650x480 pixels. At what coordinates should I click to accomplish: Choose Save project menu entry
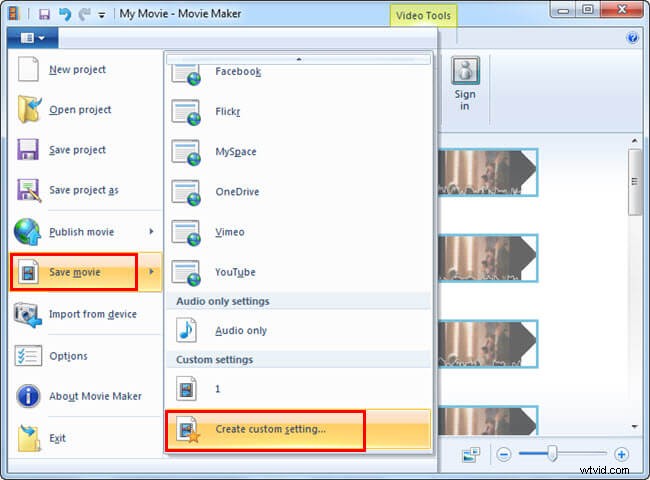tap(78, 150)
